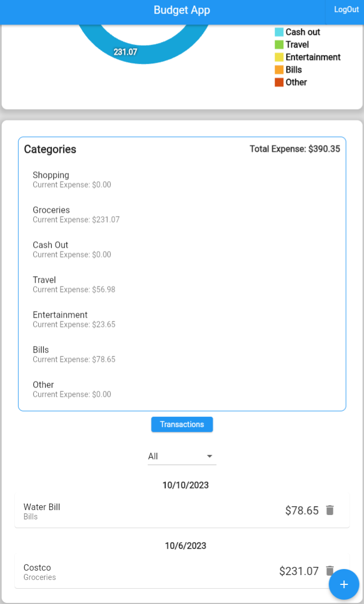The height and width of the screenshot is (604, 364).
Task: Click the Total Expense amount
Action: pos(294,149)
